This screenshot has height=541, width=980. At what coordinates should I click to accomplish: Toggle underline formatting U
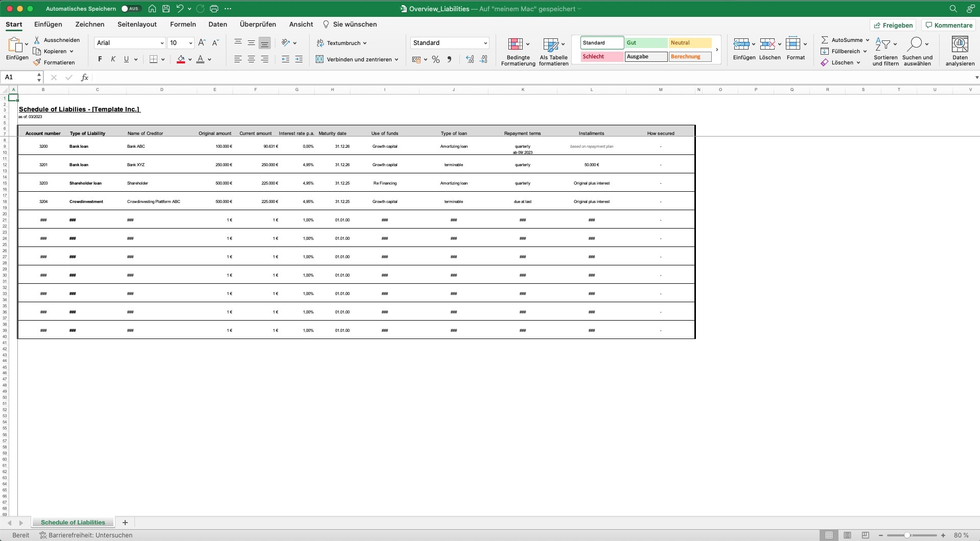tap(126, 59)
